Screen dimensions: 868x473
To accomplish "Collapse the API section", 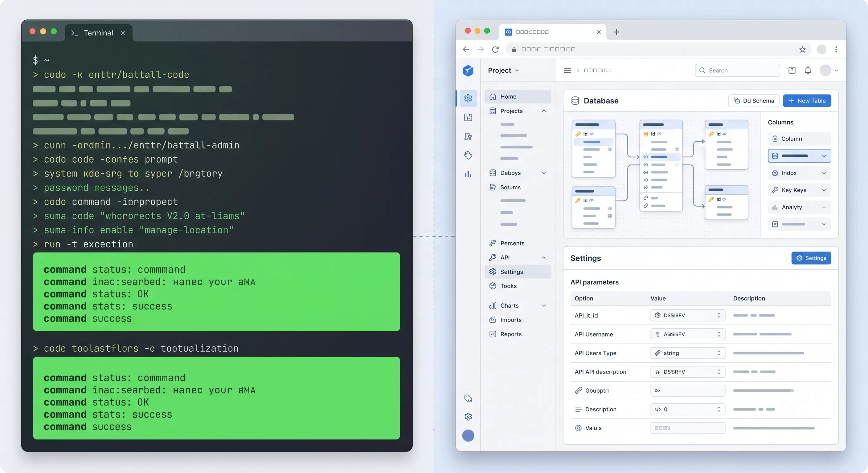I will coord(544,257).
